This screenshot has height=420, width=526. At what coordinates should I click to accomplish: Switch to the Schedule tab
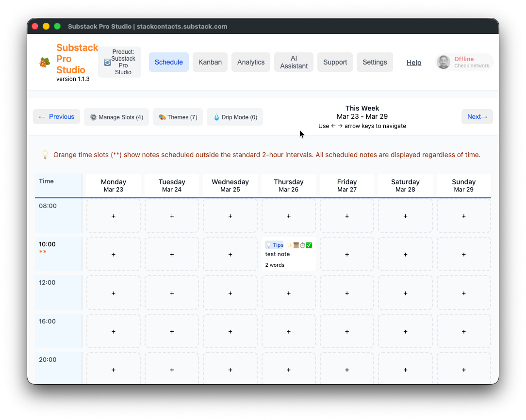point(169,62)
